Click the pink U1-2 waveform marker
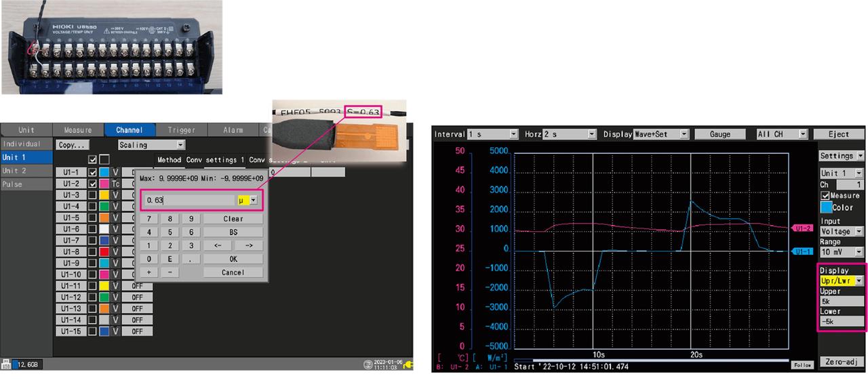The image size is (868, 385). (803, 228)
